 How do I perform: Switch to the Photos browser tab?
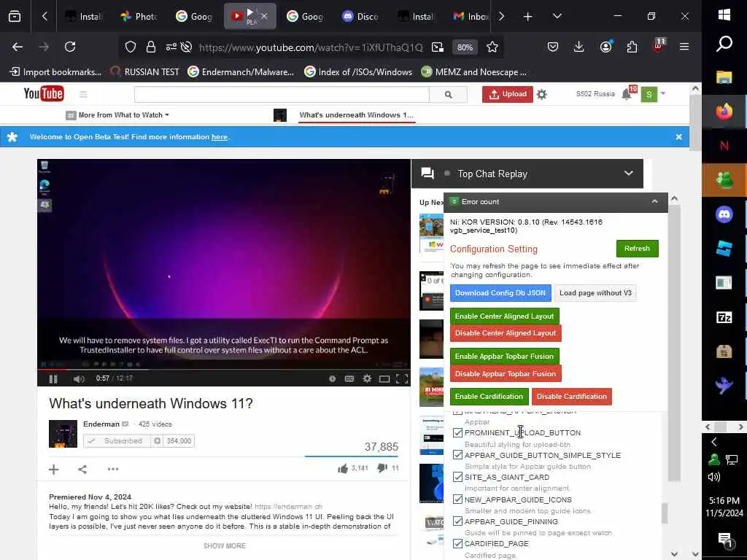coord(139,16)
